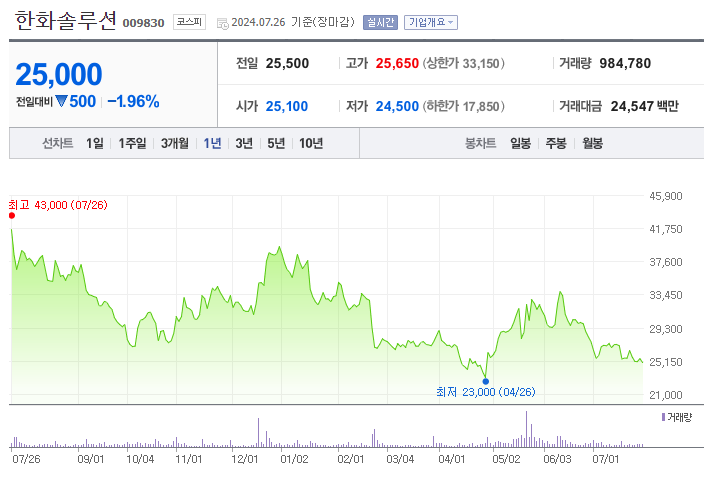Click the change rate -1.96%
704x480 pixels.
pos(133,101)
